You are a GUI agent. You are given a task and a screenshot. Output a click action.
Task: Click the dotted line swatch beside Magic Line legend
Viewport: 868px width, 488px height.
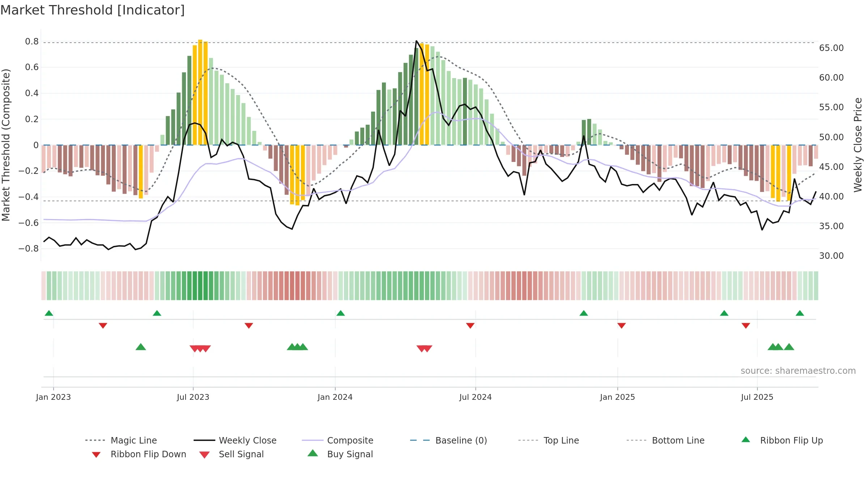(x=96, y=441)
